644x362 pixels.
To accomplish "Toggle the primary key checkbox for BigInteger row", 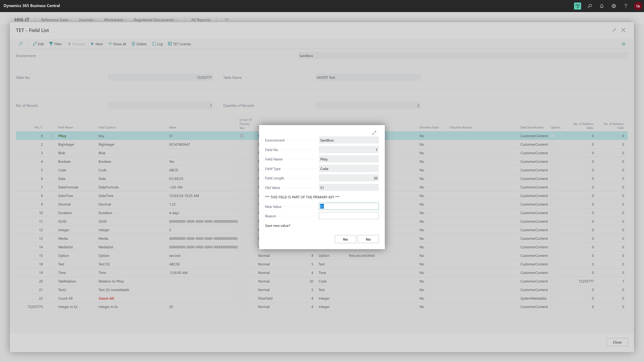I will 242,144.
